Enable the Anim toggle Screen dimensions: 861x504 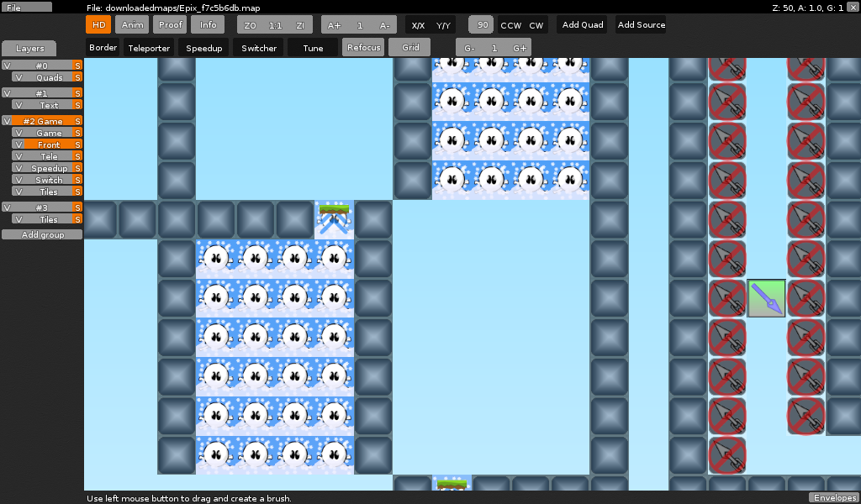(132, 24)
